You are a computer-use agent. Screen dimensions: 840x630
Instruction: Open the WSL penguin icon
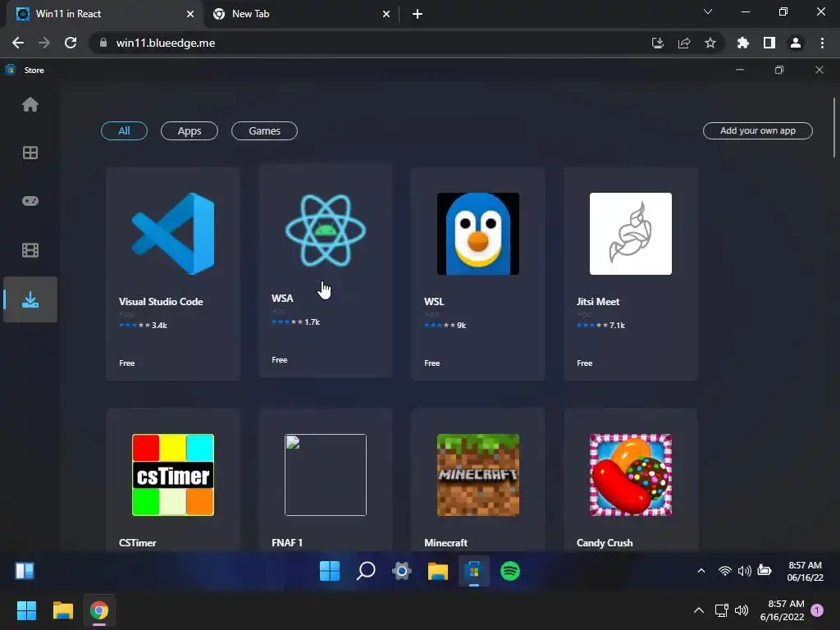click(478, 234)
